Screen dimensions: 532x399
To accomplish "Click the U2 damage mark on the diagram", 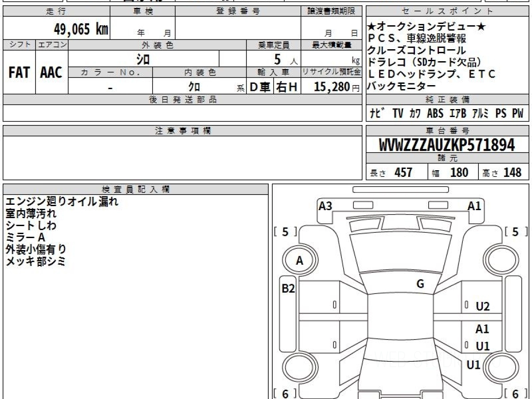I will tap(483, 306).
